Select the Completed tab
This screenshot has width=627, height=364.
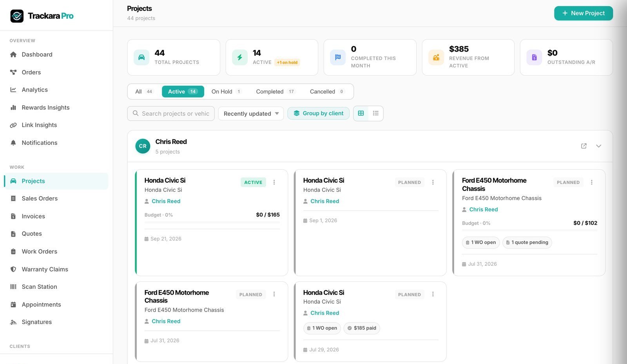pos(275,92)
